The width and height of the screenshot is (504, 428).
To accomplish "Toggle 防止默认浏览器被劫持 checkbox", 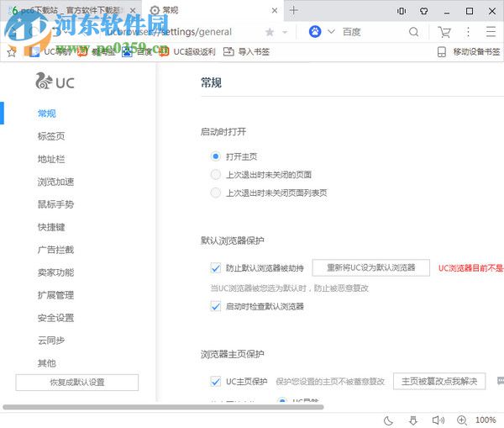I will 215,267.
